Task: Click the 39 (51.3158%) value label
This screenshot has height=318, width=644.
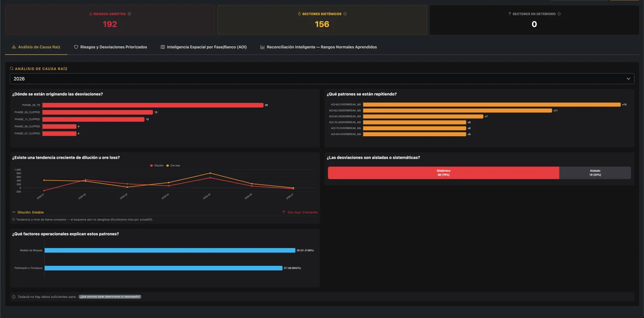Action: pos(305,250)
